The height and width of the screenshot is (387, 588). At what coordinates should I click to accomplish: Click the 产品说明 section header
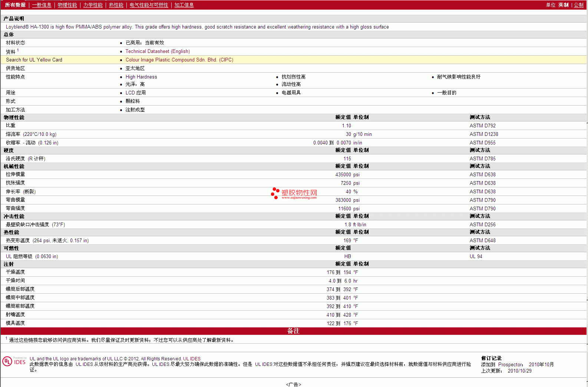(x=14, y=19)
